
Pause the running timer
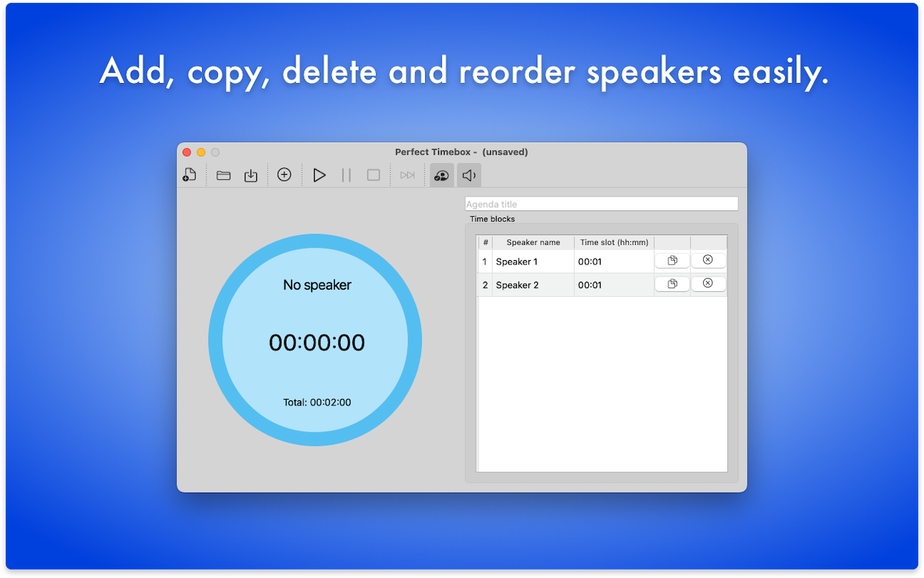tap(346, 175)
